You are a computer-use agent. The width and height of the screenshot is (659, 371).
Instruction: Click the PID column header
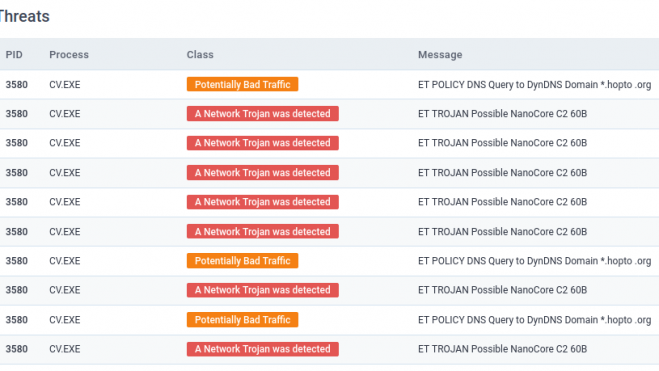14,55
